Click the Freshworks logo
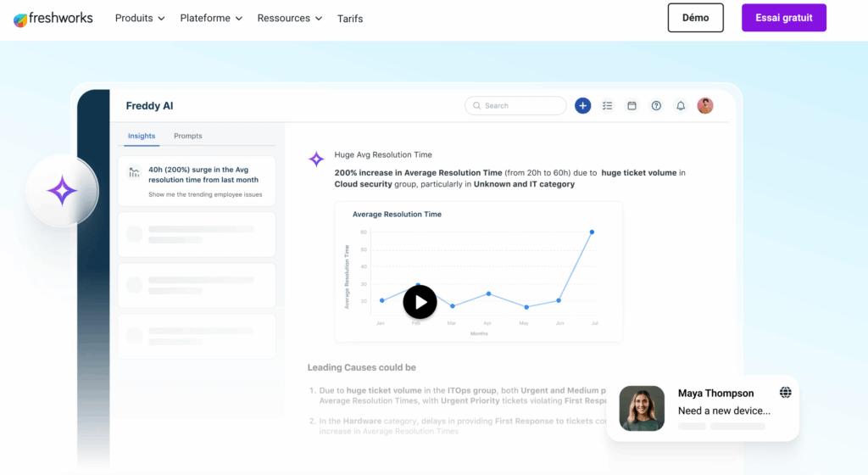 [x=53, y=19]
